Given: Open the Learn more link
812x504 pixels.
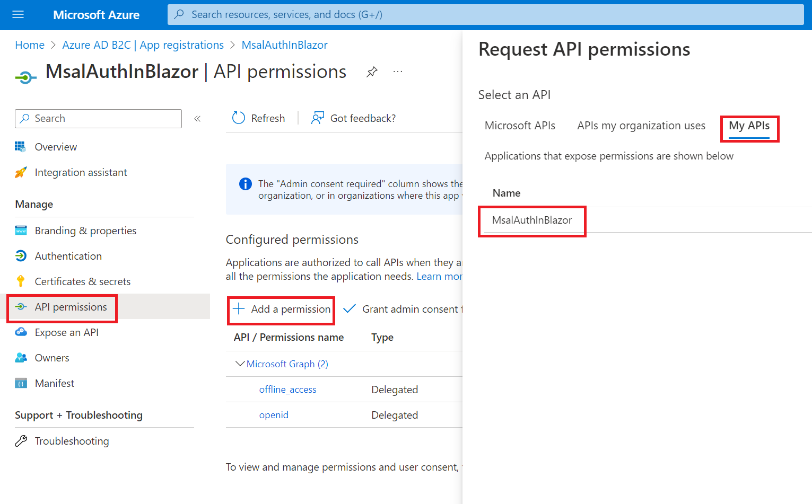Looking at the screenshot, I should pyautogui.click(x=439, y=277).
